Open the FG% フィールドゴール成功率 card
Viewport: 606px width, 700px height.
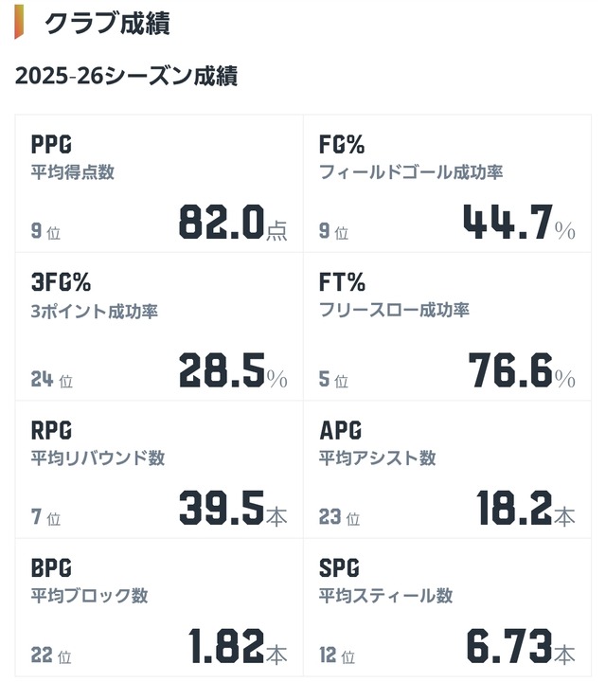click(x=447, y=183)
